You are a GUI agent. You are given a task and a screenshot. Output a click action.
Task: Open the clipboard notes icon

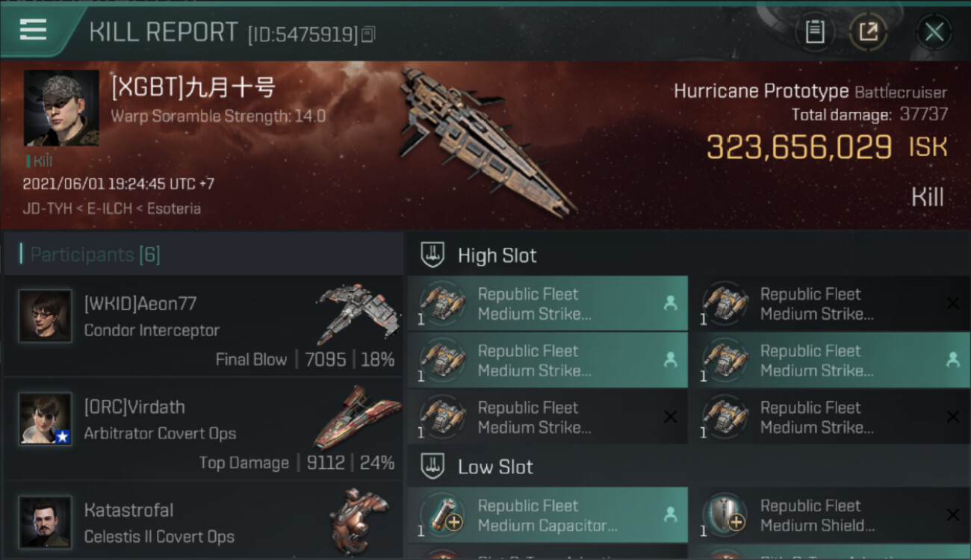(x=815, y=32)
